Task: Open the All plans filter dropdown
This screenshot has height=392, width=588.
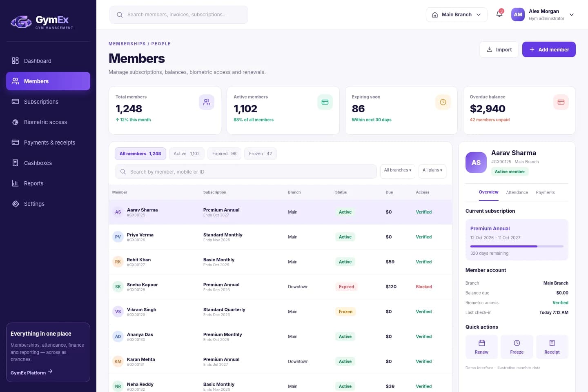Action: pyautogui.click(x=432, y=171)
